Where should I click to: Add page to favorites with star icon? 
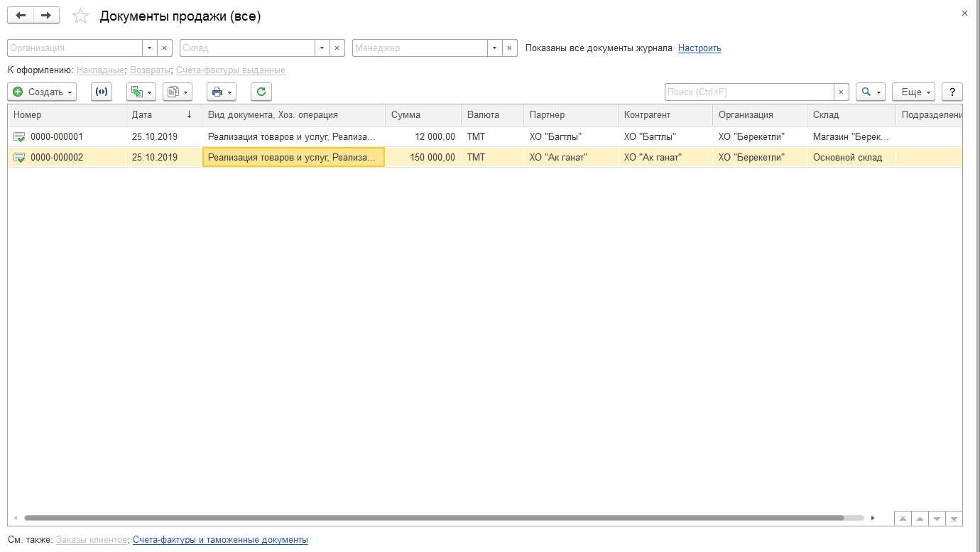[81, 16]
